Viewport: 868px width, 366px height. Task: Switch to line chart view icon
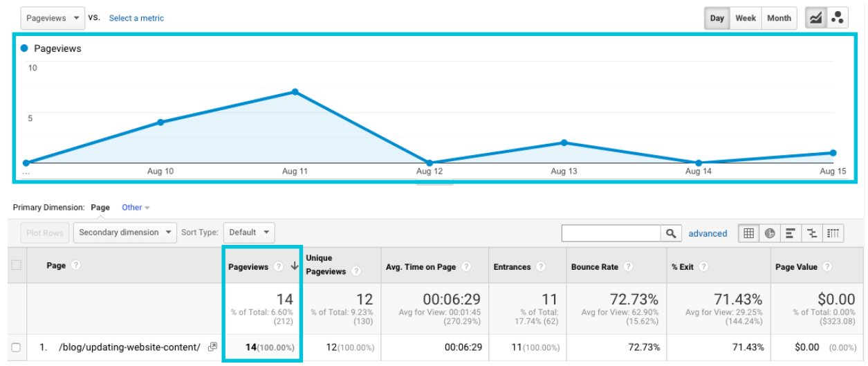815,18
